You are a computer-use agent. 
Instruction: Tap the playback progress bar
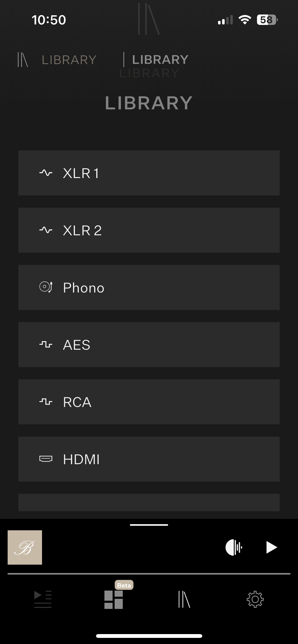tap(149, 574)
